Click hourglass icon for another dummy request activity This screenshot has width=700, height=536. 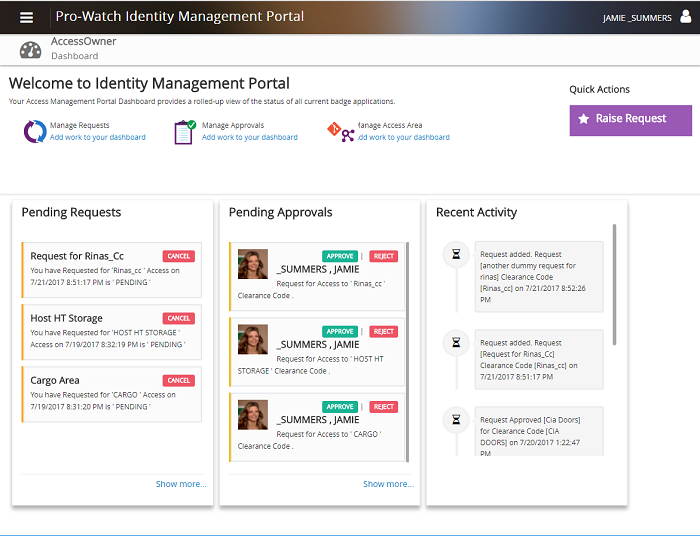coord(456,254)
